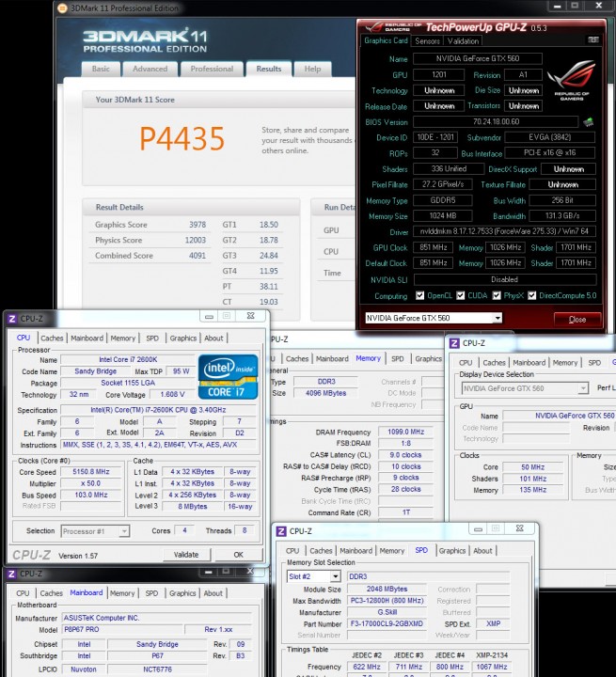Click the NVIDIA SLI Disabled field
Image resolution: width=616 pixels, height=677 pixels.
coord(504,279)
